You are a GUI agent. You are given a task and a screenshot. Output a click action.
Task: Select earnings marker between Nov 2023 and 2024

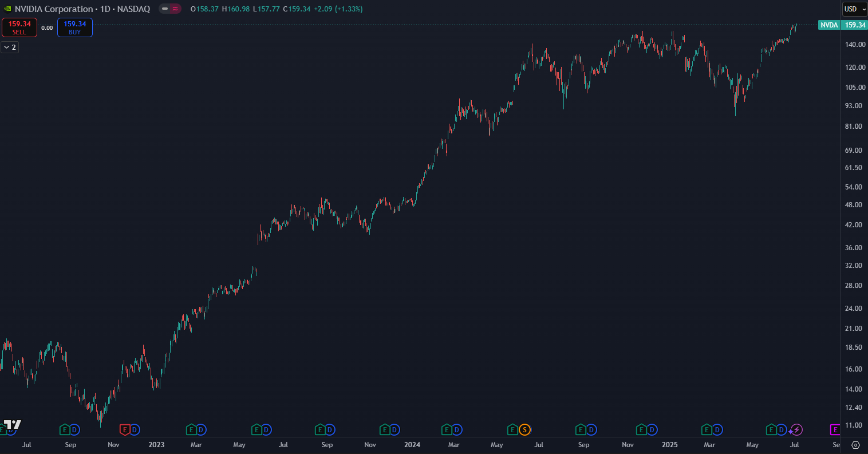pos(385,429)
